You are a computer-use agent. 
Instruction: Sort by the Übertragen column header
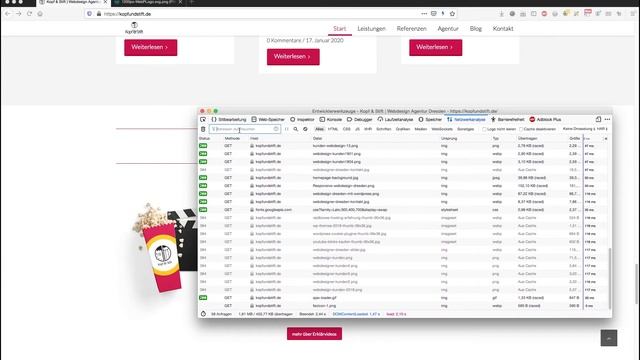click(x=527, y=138)
